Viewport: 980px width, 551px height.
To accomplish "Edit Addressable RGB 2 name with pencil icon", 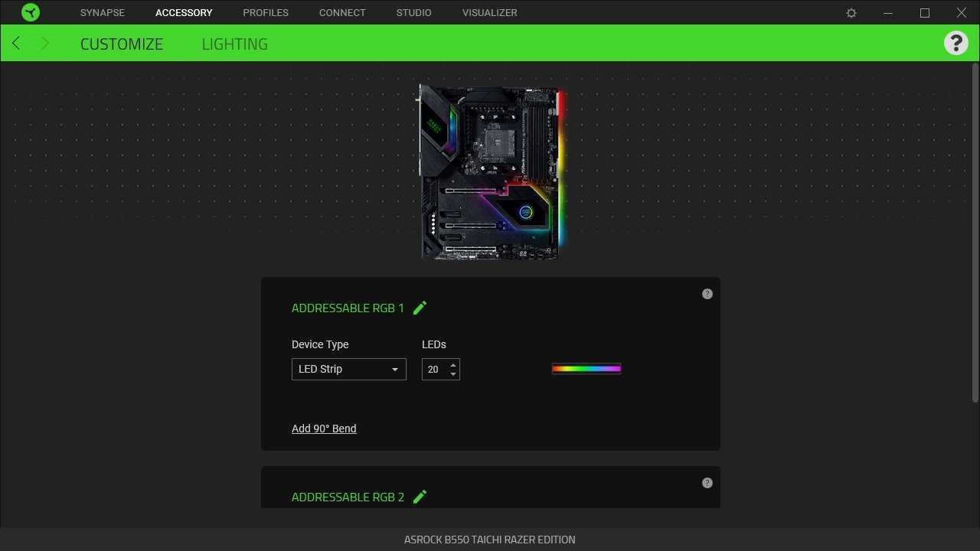I will pyautogui.click(x=420, y=497).
